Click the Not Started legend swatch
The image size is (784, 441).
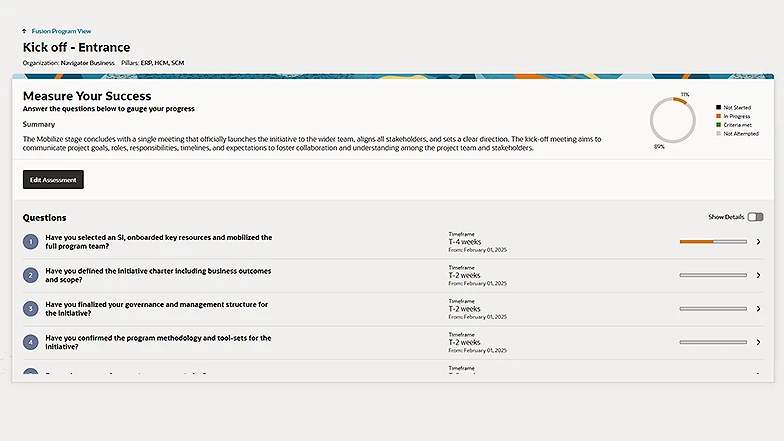click(718, 107)
